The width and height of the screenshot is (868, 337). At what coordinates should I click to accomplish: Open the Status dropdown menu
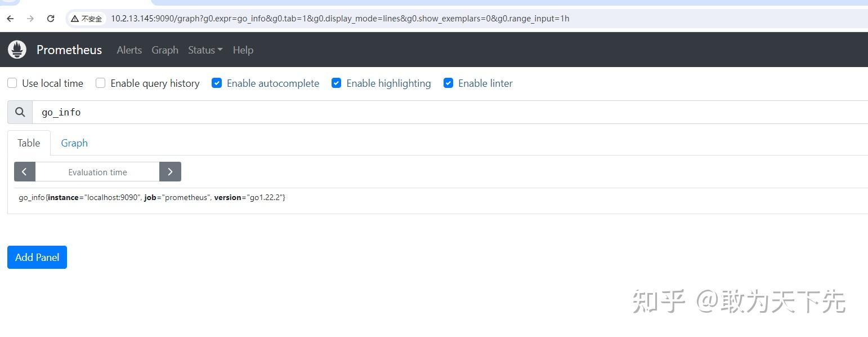[x=205, y=50]
